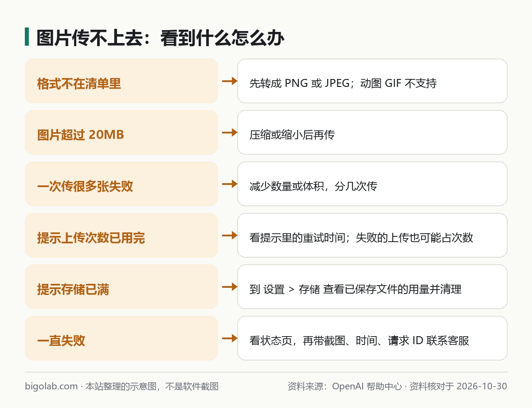The width and height of the screenshot is (532, 408).
Task: Click the bigolab.com footer note
Action: pyautogui.click(x=121, y=386)
